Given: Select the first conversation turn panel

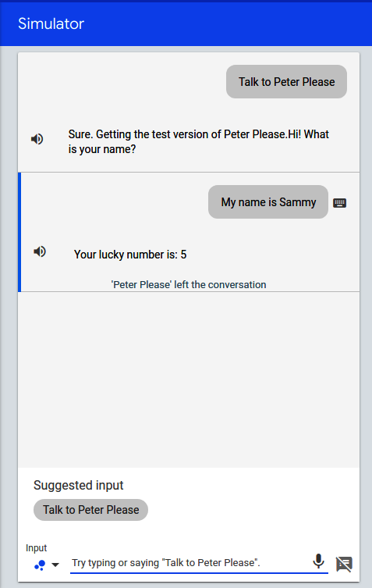Looking at the screenshot, I should click(189, 112).
